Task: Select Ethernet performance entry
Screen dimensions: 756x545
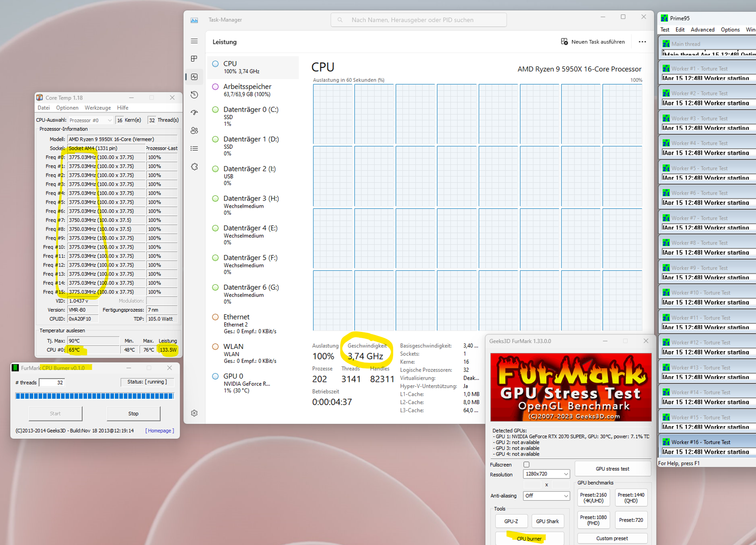Action: tap(253, 324)
